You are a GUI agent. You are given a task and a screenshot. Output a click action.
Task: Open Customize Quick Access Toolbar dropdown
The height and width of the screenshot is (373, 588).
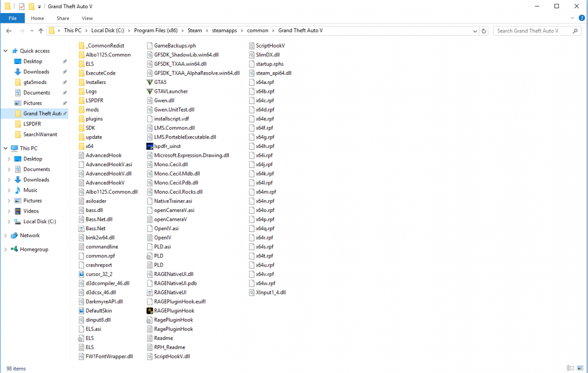[x=39, y=6]
